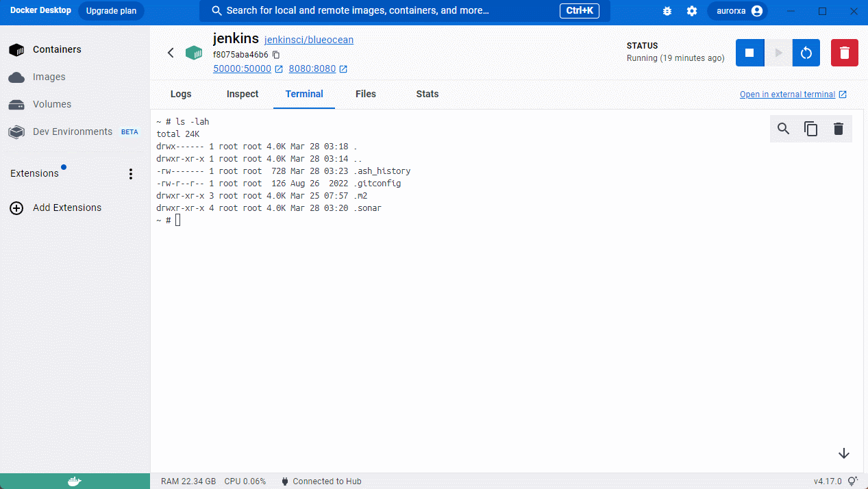This screenshot has width=868, height=489.
Task: Open the jenkinsci/blueocean image link
Action: (x=309, y=40)
